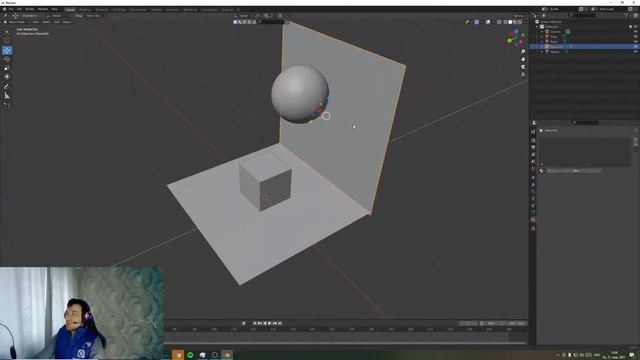This screenshot has height=360, width=640.
Task: Toggle viewport gizmos button
Action: pyautogui.click(x=477, y=22)
